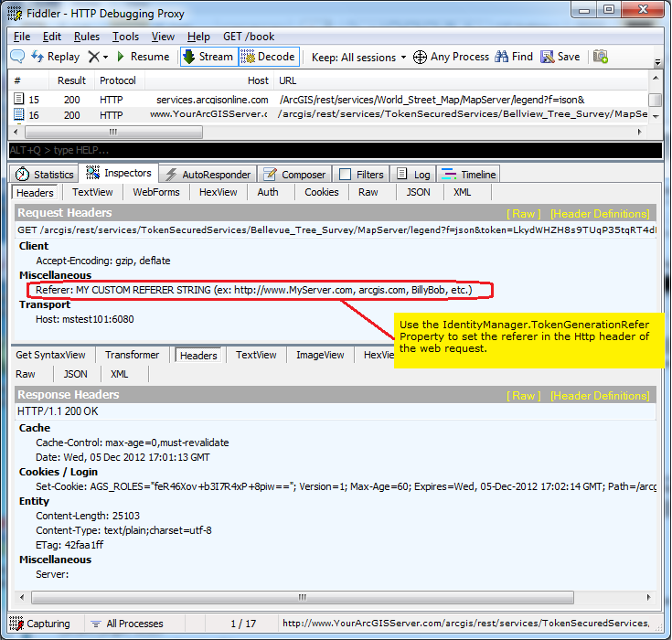Viewport: 672px width, 640px height.
Task: Resume paused sessions with Resume button
Action: point(144,57)
